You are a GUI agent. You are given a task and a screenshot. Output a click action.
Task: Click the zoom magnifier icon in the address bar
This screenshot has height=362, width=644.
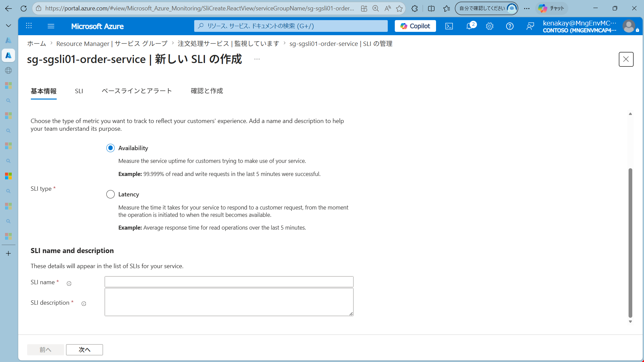(376, 8)
